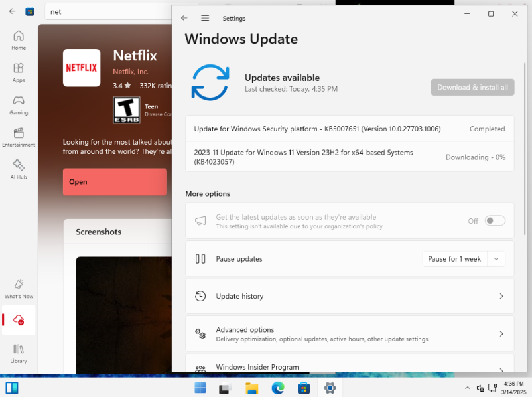Open the Update history entry
532x397 pixels.
[350, 296]
